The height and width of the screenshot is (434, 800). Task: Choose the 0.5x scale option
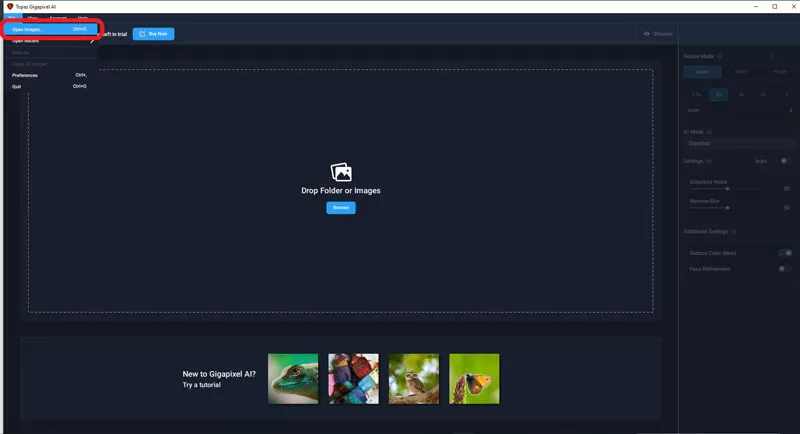(696, 95)
